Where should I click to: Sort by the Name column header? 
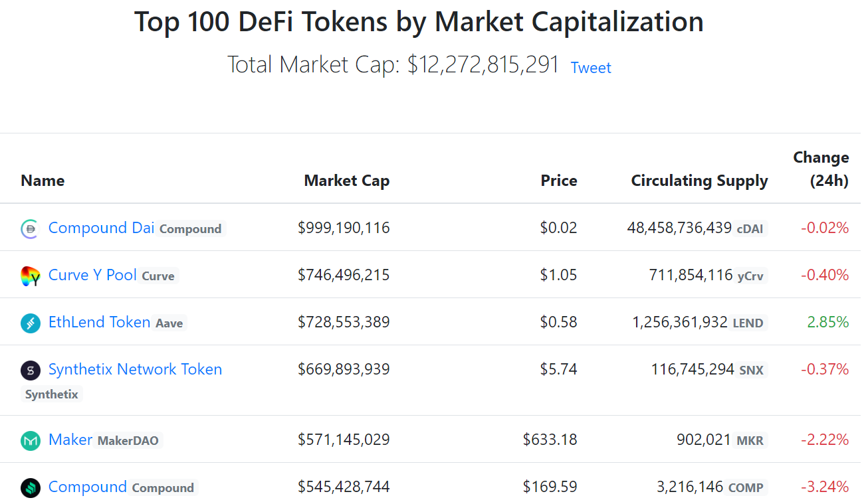pyautogui.click(x=42, y=180)
